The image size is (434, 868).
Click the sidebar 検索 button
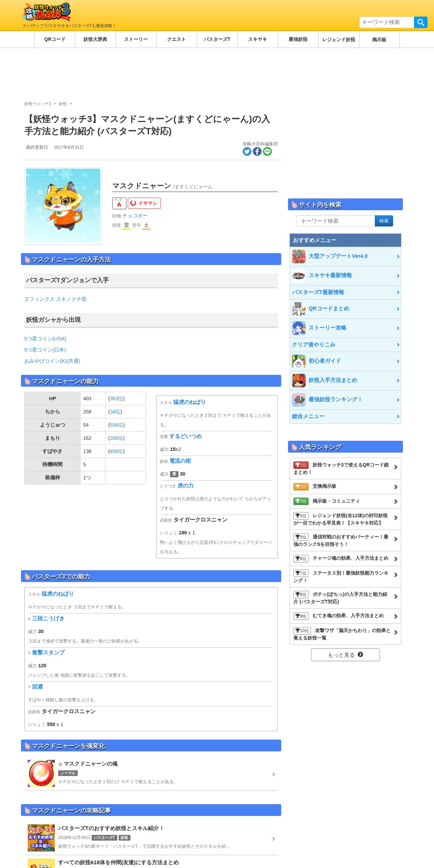coord(384,221)
